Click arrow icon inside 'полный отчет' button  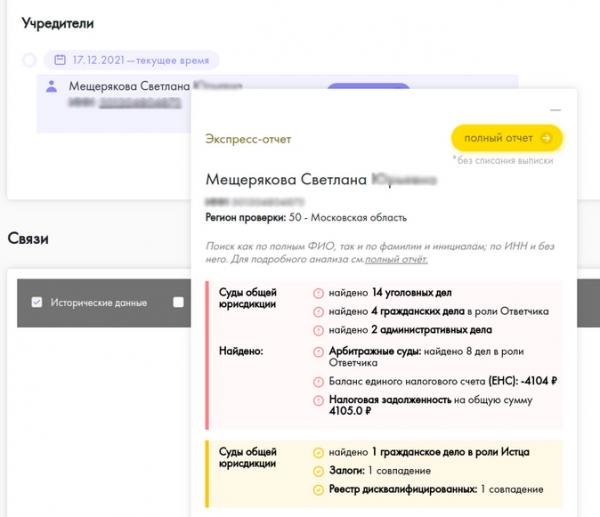[546, 138]
